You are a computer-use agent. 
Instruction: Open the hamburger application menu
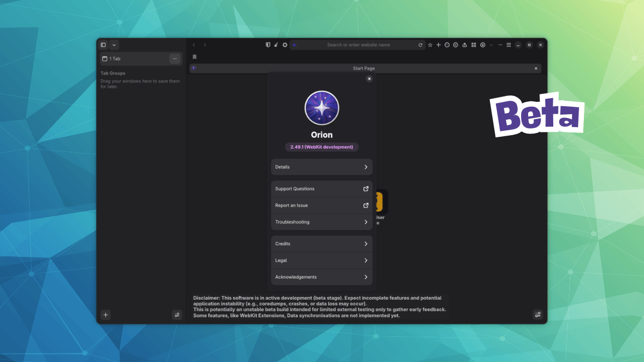pos(508,45)
